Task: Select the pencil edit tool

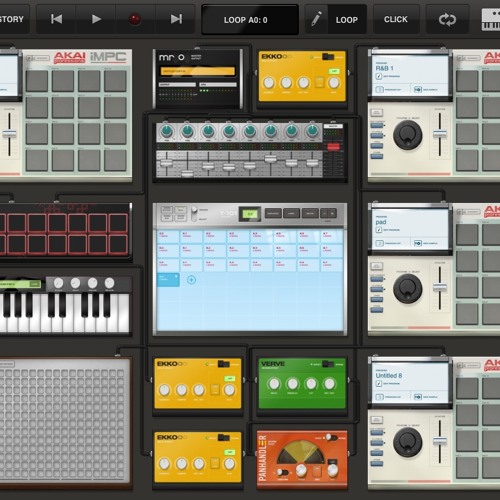Action: [x=316, y=19]
